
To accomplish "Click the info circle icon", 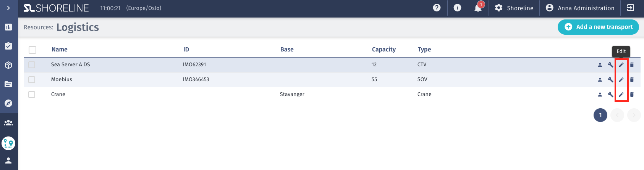I will pyautogui.click(x=457, y=8).
